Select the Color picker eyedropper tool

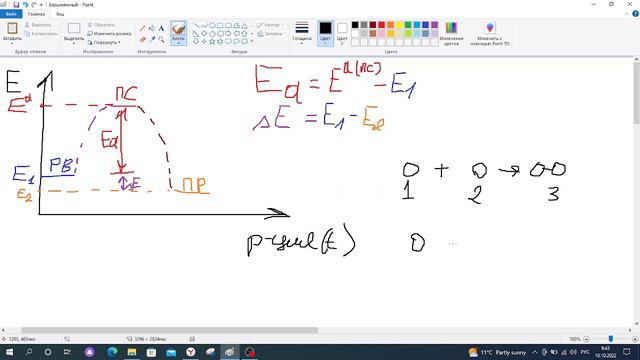click(x=152, y=40)
